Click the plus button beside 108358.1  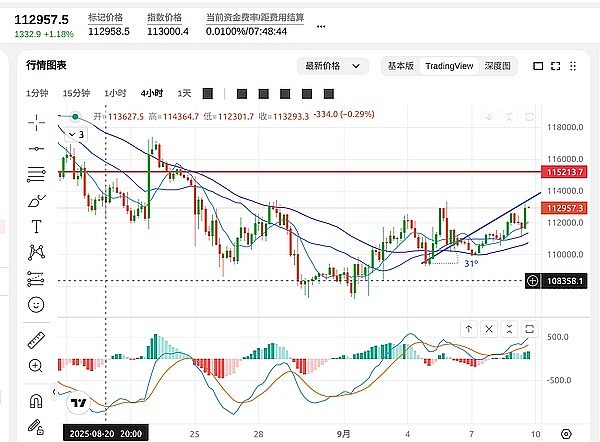tap(532, 282)
